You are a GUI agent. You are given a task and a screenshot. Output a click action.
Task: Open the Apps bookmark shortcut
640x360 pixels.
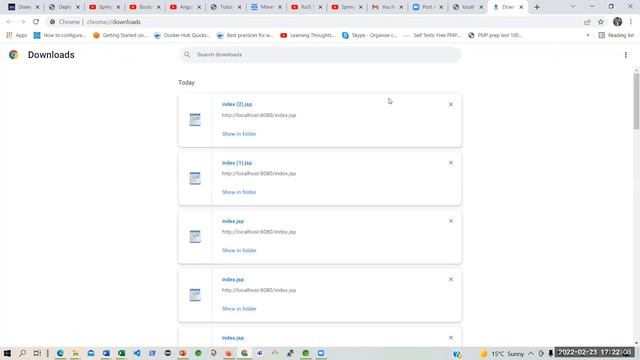(17, 36)
